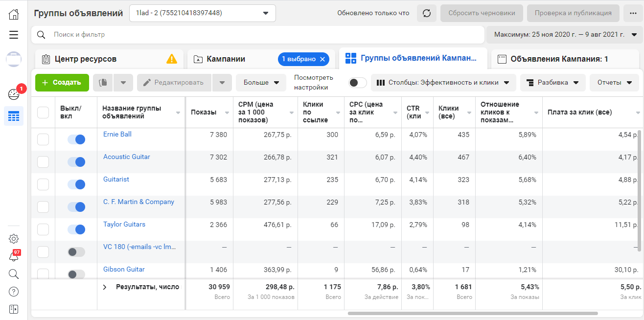Screen dimensions: 644x320
Task: Click the refresh icon button
Action: 427,13
